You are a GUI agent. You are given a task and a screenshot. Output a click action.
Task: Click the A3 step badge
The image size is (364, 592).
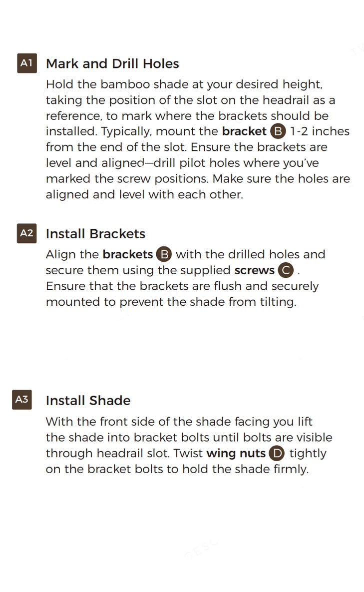(x=22, y=400)
